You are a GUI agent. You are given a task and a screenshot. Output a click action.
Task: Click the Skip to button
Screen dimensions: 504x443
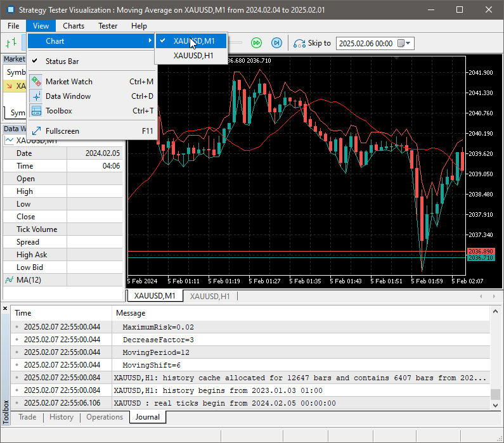[x=312, y=43]
